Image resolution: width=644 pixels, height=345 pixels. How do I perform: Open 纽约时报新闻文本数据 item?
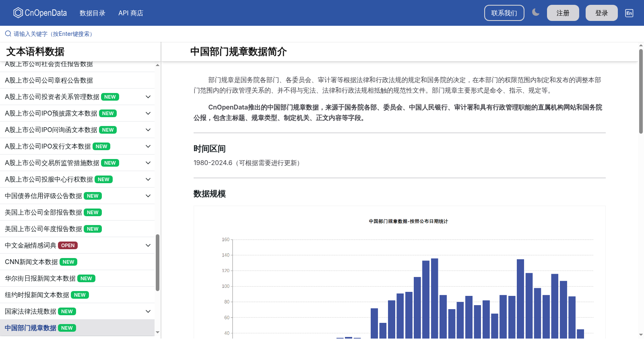click(77, 295)
